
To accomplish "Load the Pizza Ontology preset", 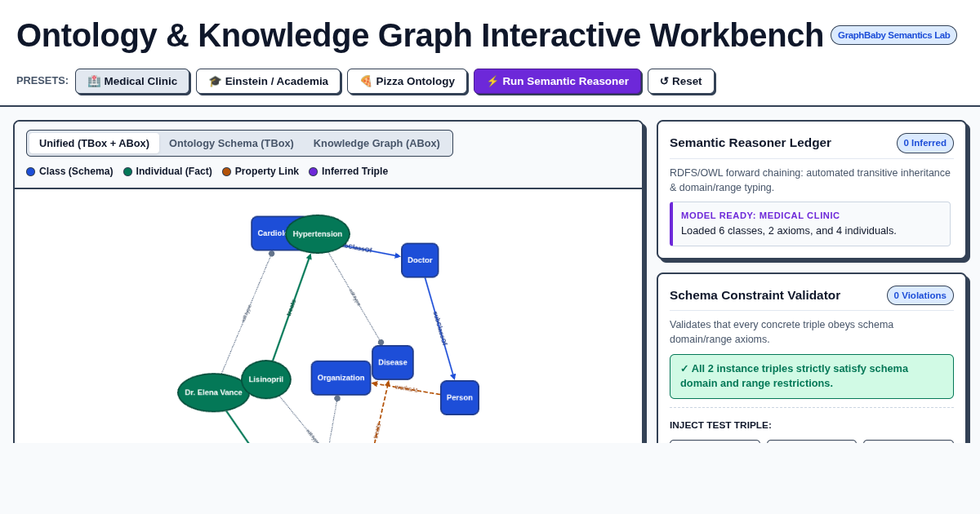I will [407, 81].
